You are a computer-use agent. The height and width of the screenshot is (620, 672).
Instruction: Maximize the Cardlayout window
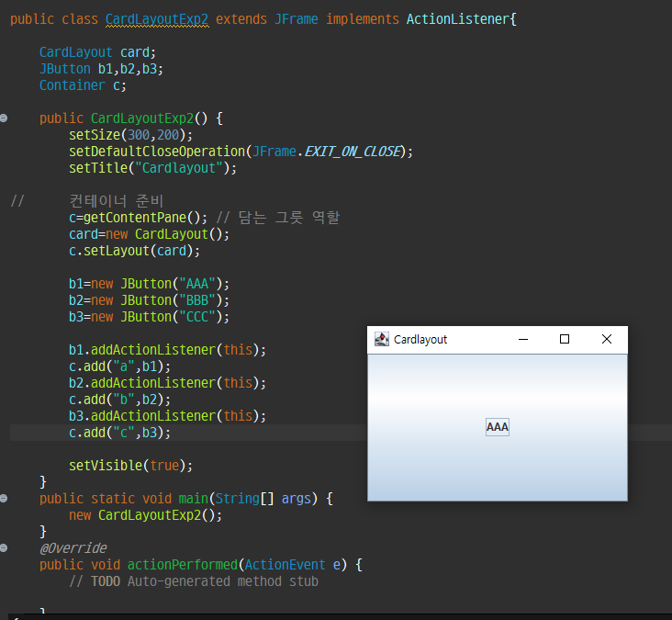[x=565, y=339]
